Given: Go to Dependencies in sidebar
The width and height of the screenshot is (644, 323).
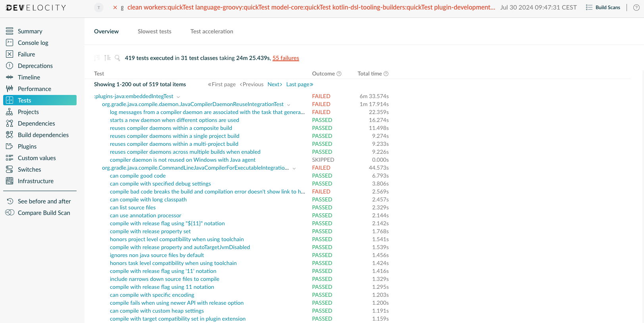Looking at the screenshot, I should pyautogui.click(x=36, y=124).
